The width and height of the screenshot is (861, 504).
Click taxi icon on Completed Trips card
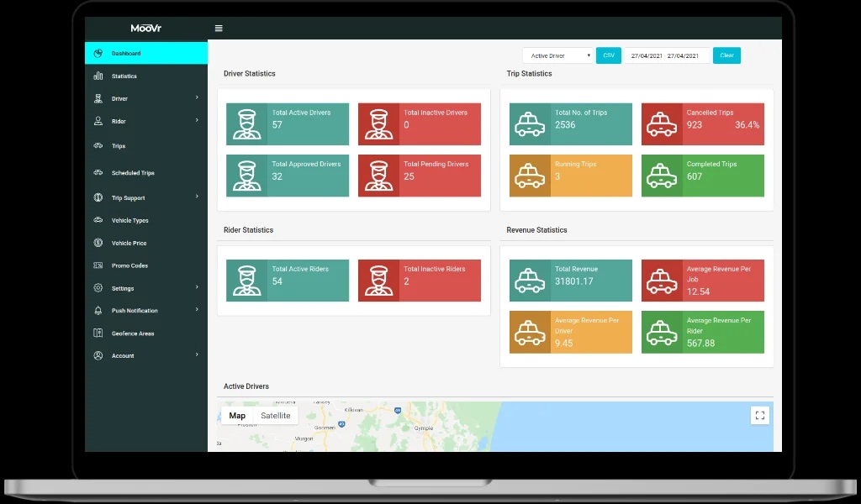(x=662, y=176)
